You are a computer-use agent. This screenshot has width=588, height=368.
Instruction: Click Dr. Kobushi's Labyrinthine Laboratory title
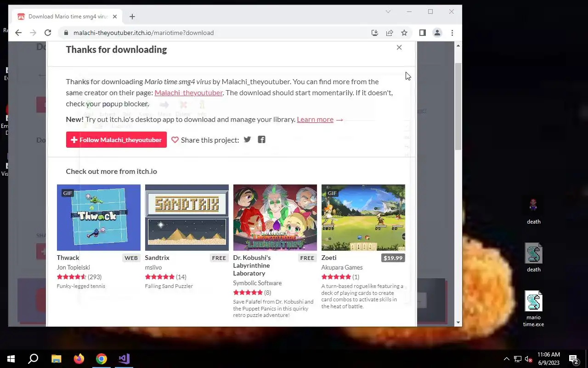(x=252, y=265)
